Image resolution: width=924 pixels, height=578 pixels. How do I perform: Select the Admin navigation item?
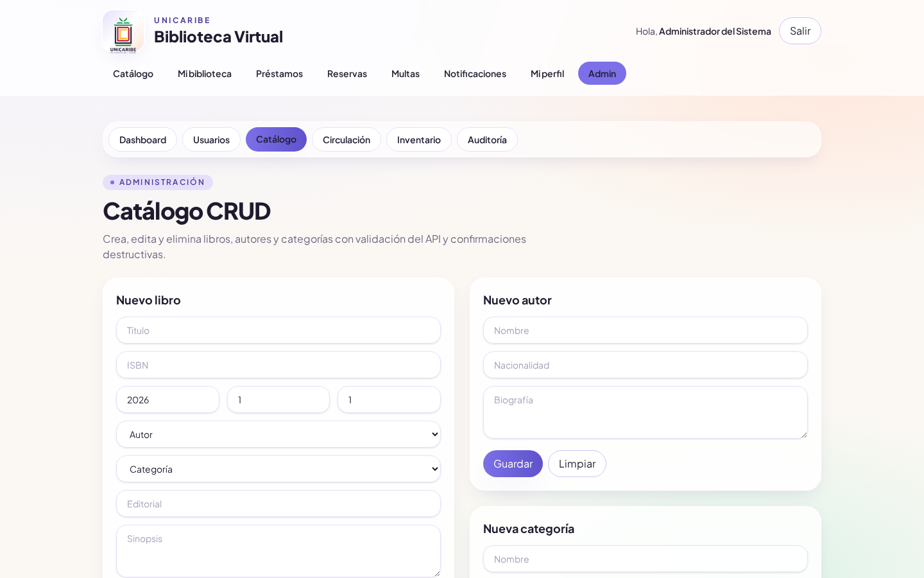pyautogui.click(x=602, y=73)
